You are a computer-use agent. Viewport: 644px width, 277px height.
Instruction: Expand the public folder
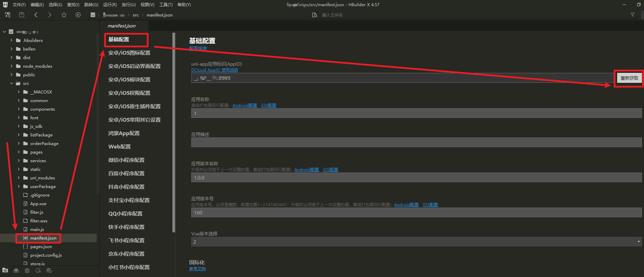point(11,75)
